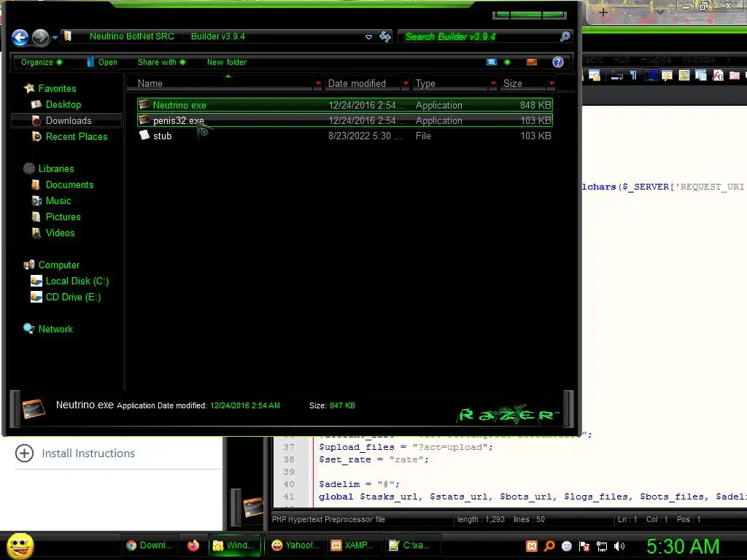Open the Plugins menu in the editor window

(656, 60)
